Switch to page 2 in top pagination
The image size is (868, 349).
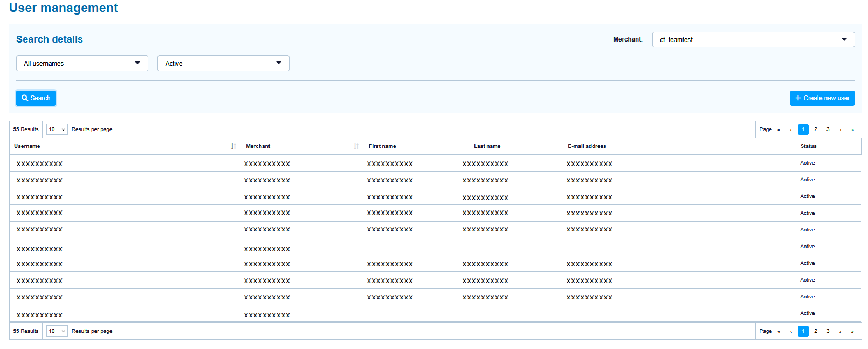[x=816, y=129]
